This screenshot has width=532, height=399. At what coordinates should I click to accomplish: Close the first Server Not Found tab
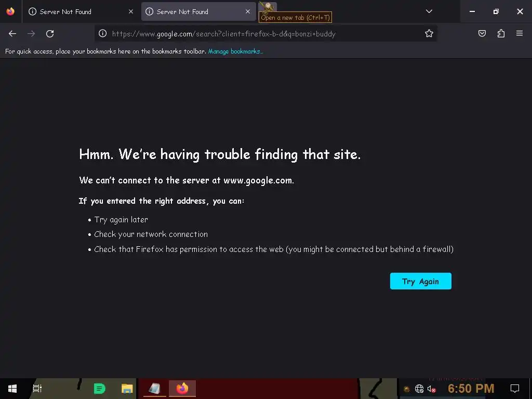(131, 11)
